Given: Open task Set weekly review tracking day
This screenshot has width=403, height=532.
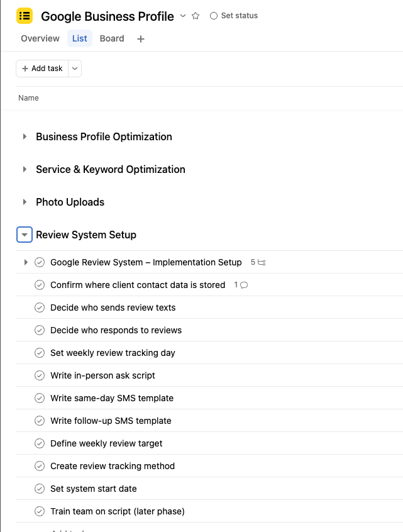Looking at the screenshot, I should [x=113, y=353].
